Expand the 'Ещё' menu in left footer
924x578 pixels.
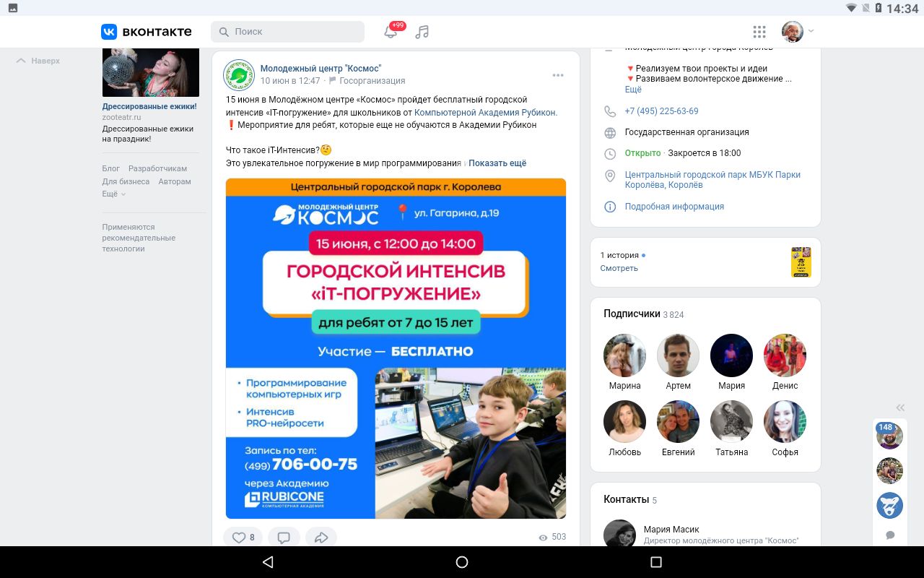[113, 194]
